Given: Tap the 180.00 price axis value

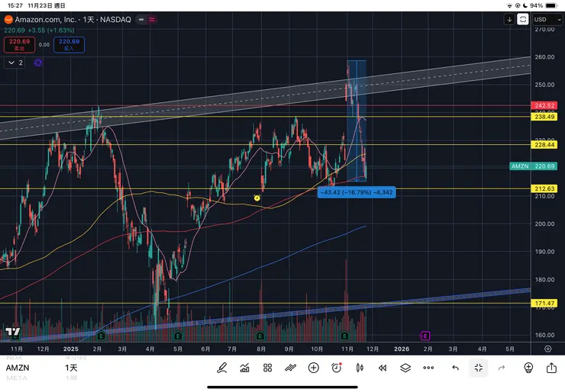Looking at the screenshot, I should point(544,279).
